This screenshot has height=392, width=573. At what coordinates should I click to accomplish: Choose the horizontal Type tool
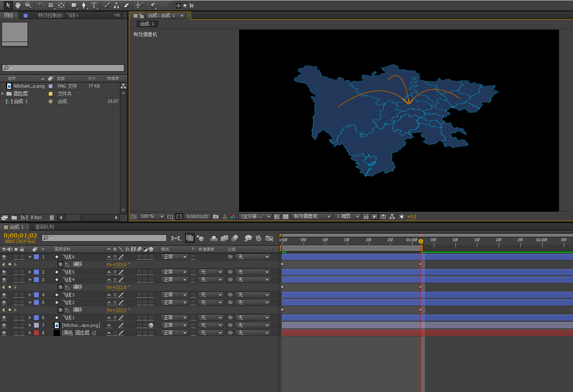(x=94, y=5)
